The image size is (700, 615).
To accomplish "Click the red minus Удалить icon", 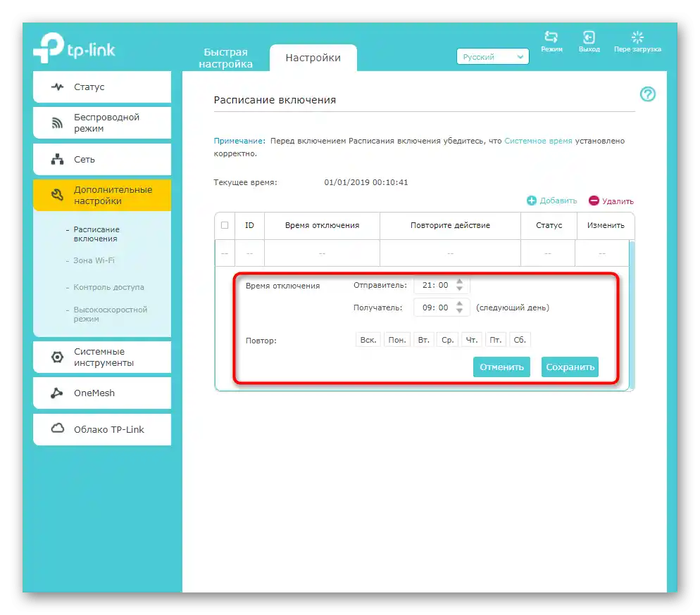I will tap(593, 201).
